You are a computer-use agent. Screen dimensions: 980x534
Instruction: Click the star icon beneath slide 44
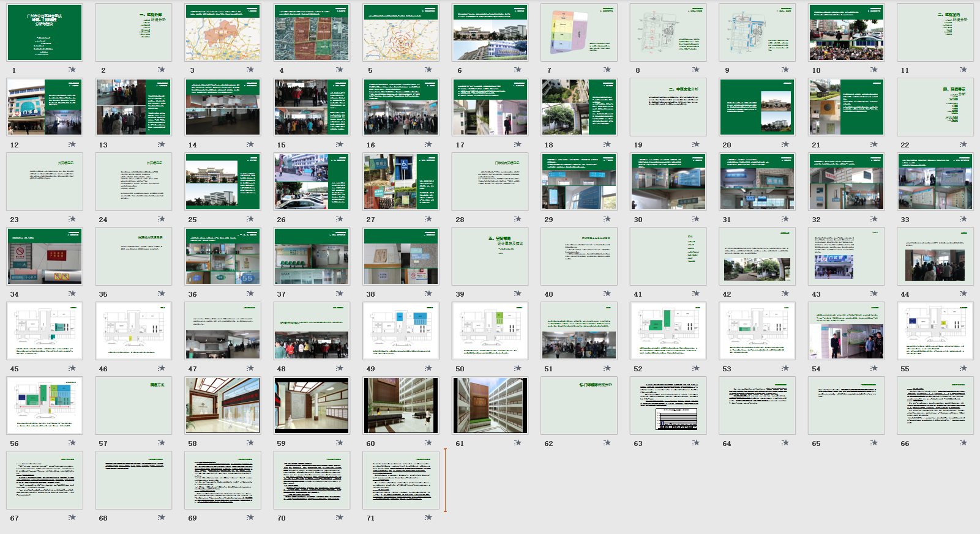(963, 294)
